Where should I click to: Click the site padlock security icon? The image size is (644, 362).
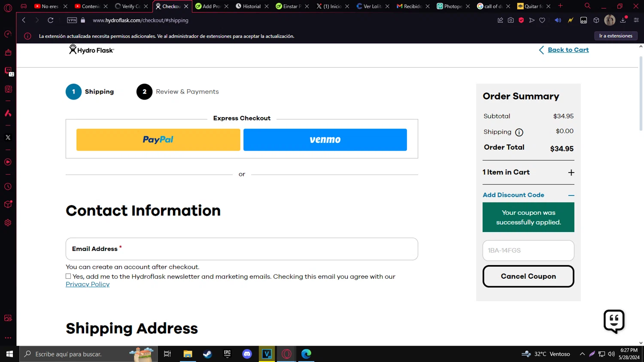coord(83,20)
